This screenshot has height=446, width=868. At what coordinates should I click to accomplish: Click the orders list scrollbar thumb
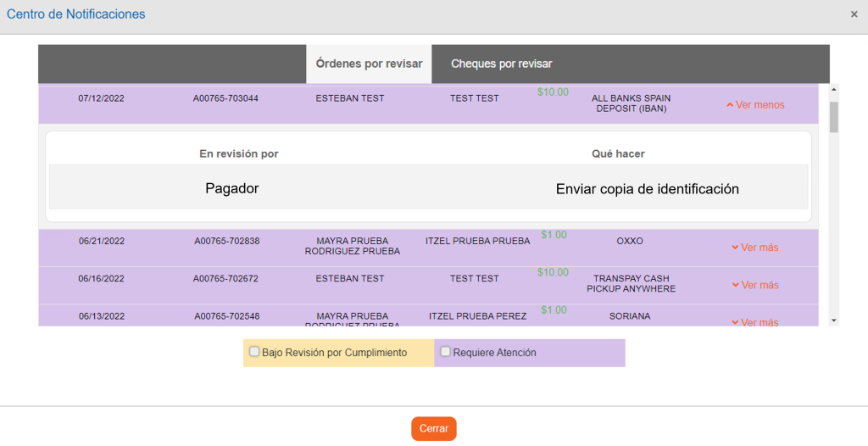pyautogui.click(x=833, y=117)
